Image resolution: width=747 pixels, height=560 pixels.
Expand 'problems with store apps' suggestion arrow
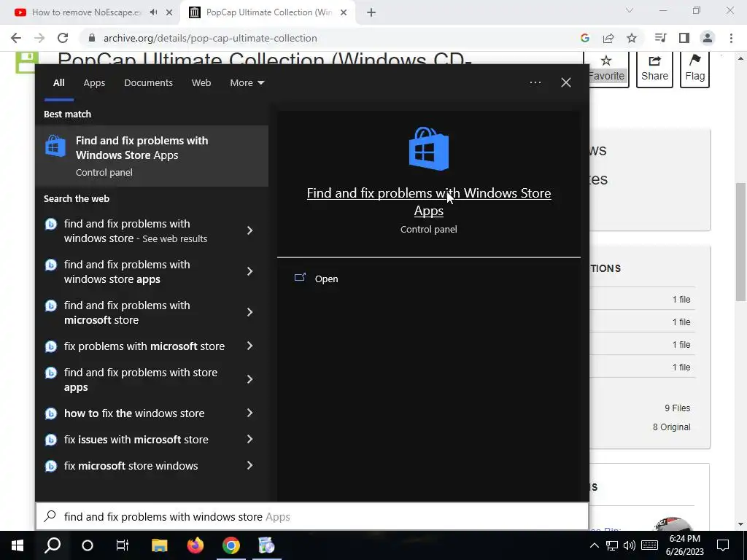coord(249,379)
